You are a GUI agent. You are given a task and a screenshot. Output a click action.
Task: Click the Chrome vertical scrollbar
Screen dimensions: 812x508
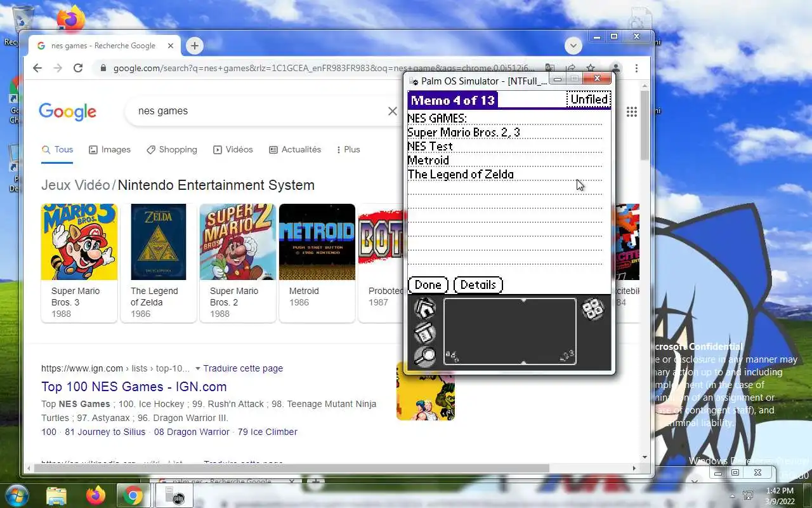645,125
